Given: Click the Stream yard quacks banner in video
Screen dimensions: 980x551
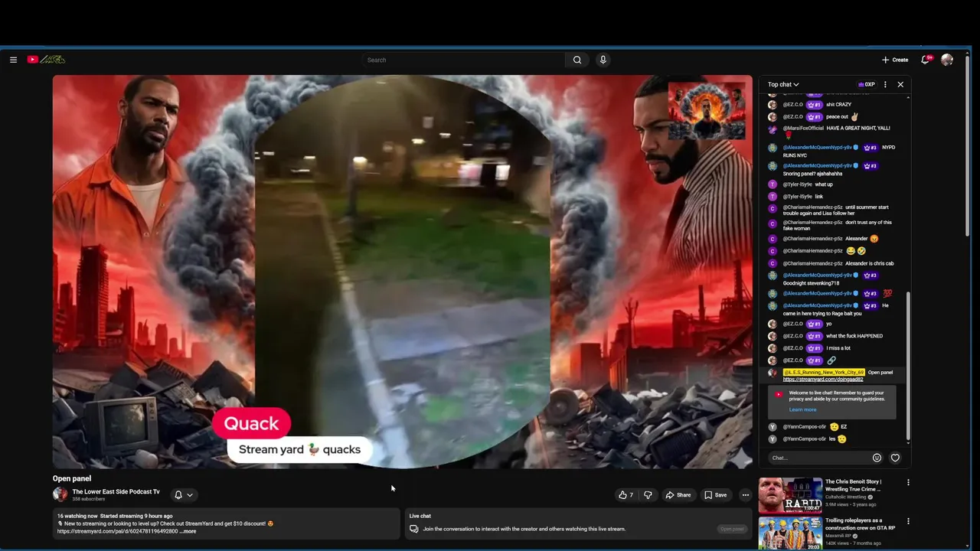Looking at the screenshot, I should tap(299, 449).
